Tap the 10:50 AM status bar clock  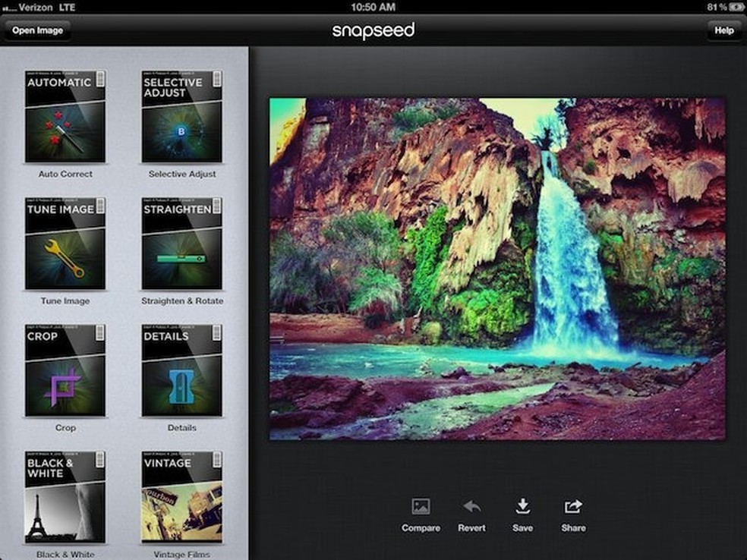pos(373,7)
